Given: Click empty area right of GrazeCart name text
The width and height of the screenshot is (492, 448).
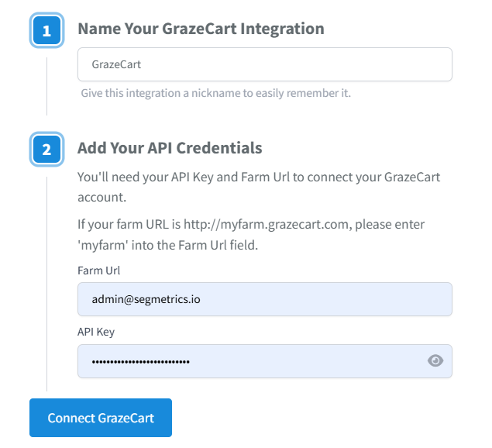Looking at the screenshot, I should pos(310,65).
